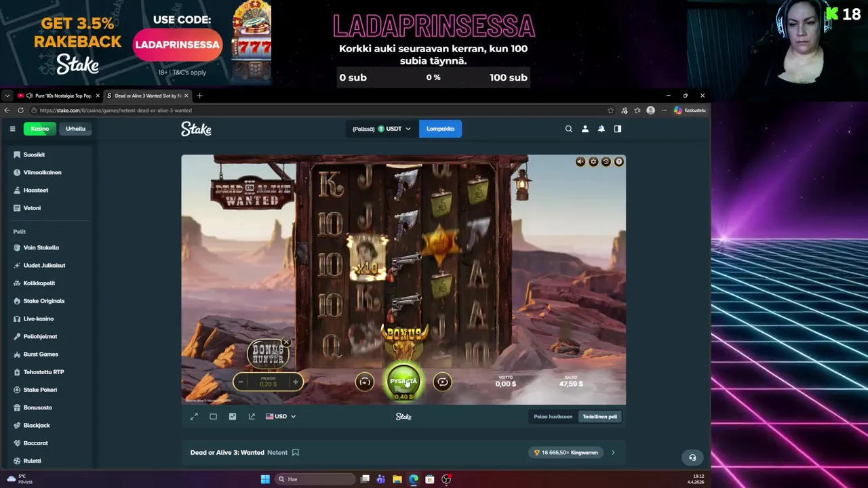Select Todellinen peli real mode

tap(599, 417)
